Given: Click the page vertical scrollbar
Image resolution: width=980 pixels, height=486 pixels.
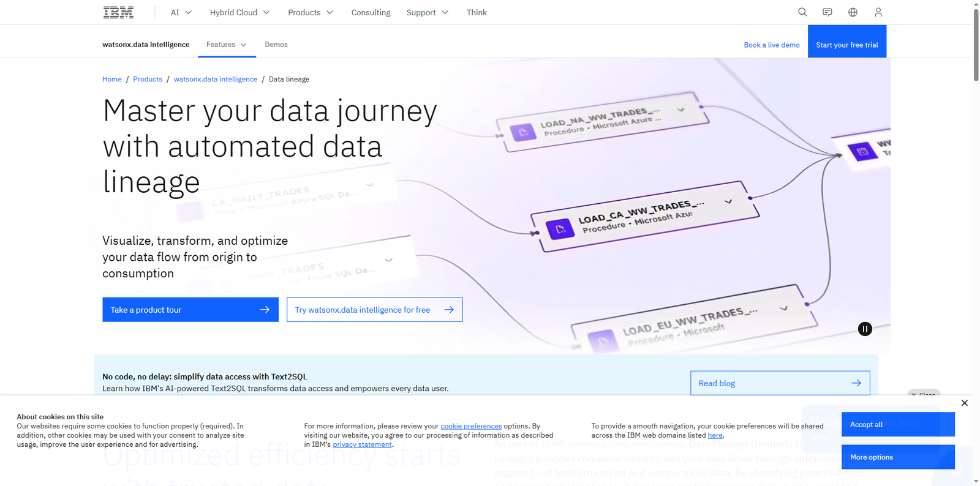Looking at the screenshot, I should [x=976, y=44].
